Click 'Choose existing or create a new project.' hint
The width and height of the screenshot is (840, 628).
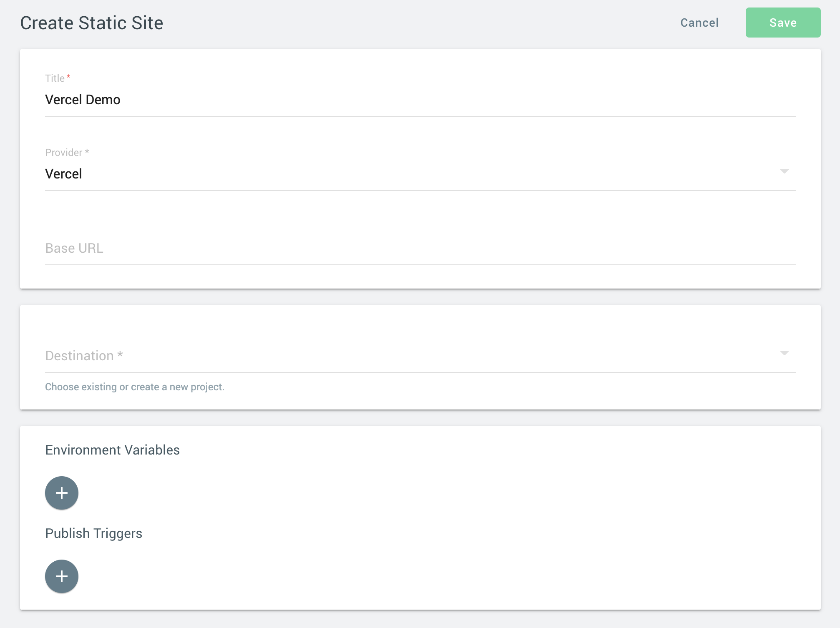point(135,387)
